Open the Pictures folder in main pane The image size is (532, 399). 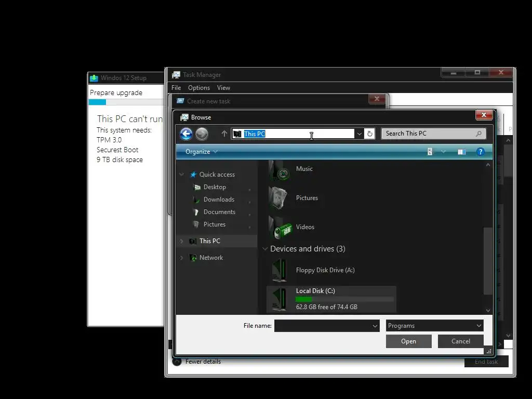click(279, 198)
